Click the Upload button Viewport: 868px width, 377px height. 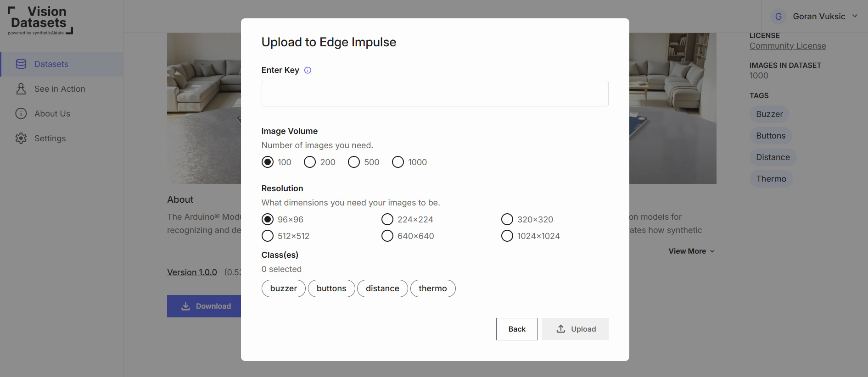(x=575, y=329)
